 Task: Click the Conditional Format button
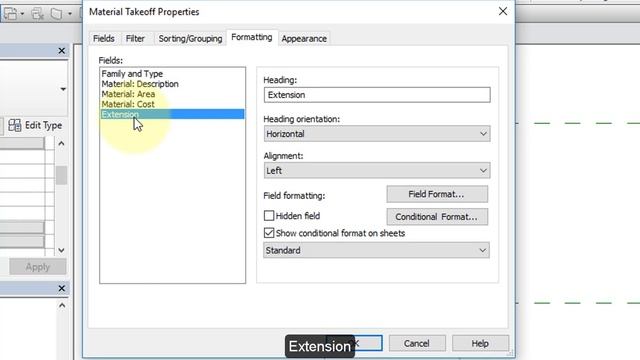[x=437, y=217]
